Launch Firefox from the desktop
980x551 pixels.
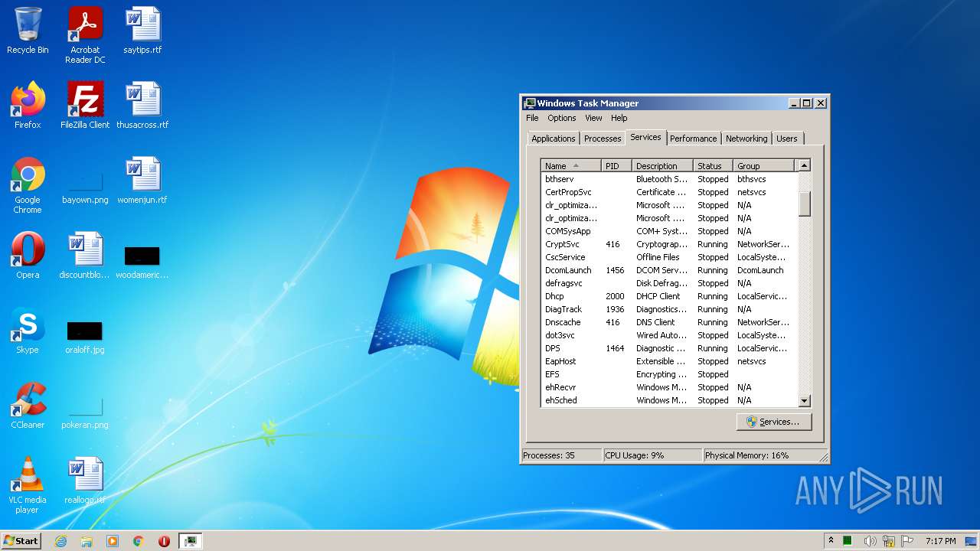coord(28,106)
